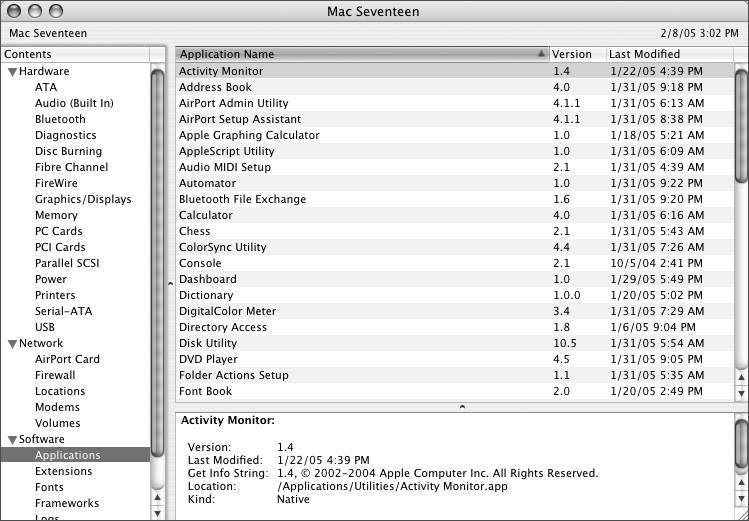Select Memory in the sidebar

(x=56, y=215)
